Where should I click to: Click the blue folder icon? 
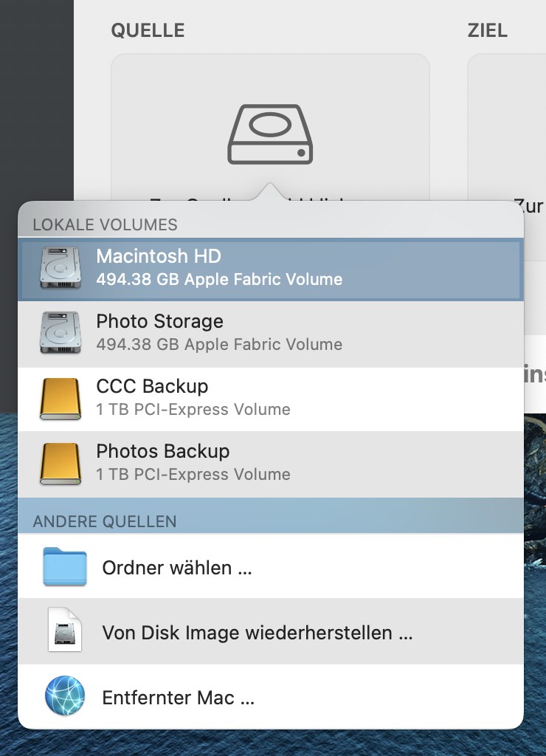[65, 566]
